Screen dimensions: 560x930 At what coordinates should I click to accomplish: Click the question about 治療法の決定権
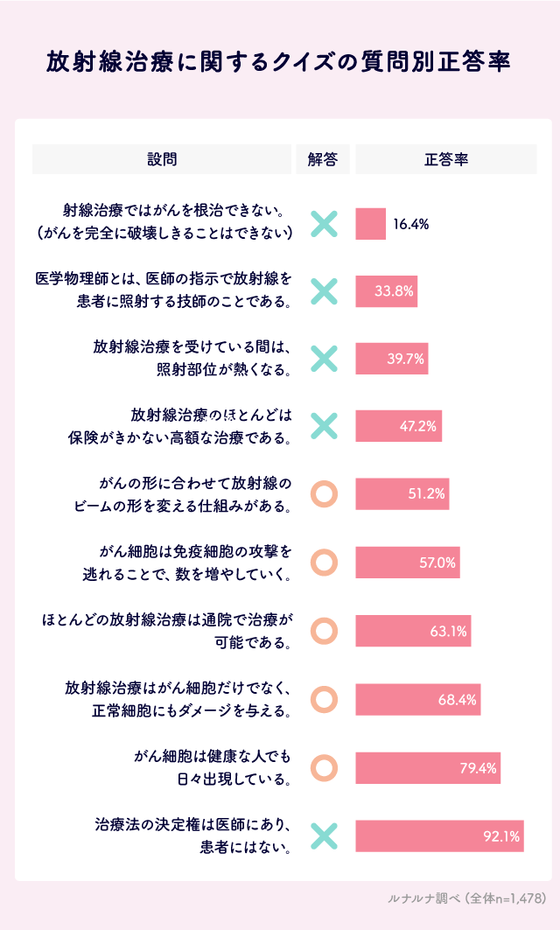[x=192, y=836]
